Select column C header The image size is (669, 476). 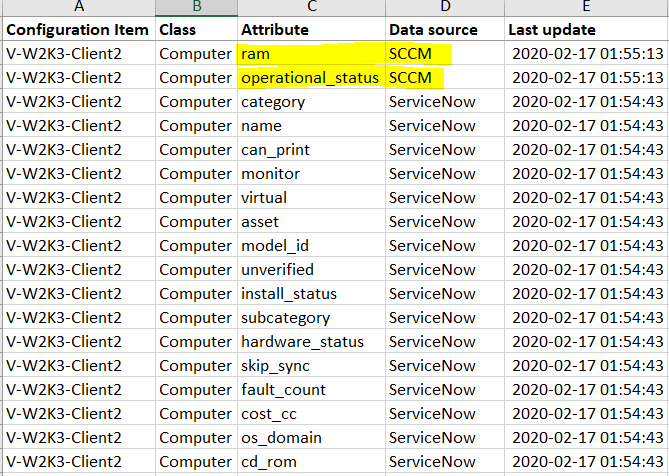(x=311, y=7)
